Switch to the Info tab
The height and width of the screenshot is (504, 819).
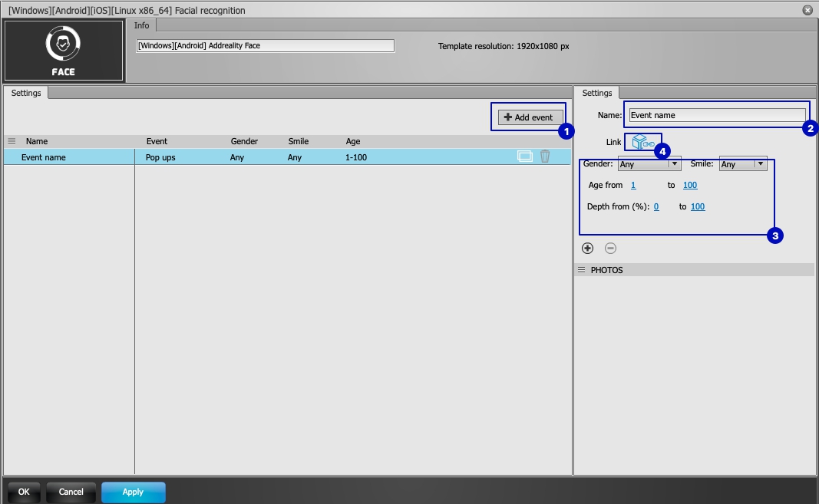pyautogui.click(x=141, y=25)
